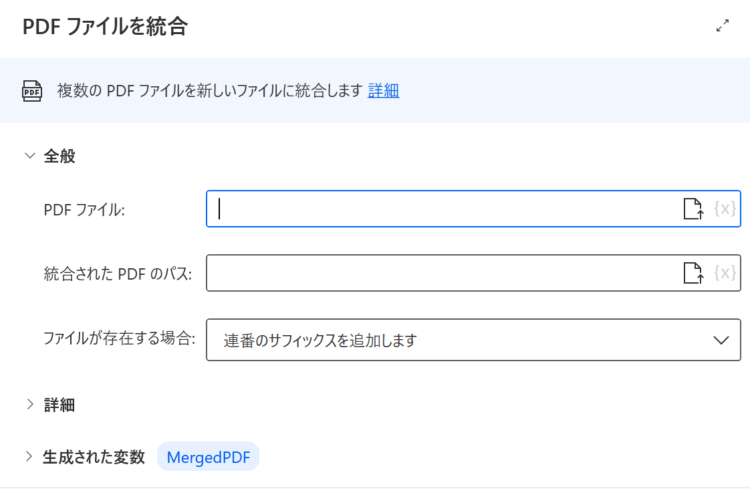Click the 生成された変数 heading text
Screen dimensions: 750x491
(x=94, y=457)
